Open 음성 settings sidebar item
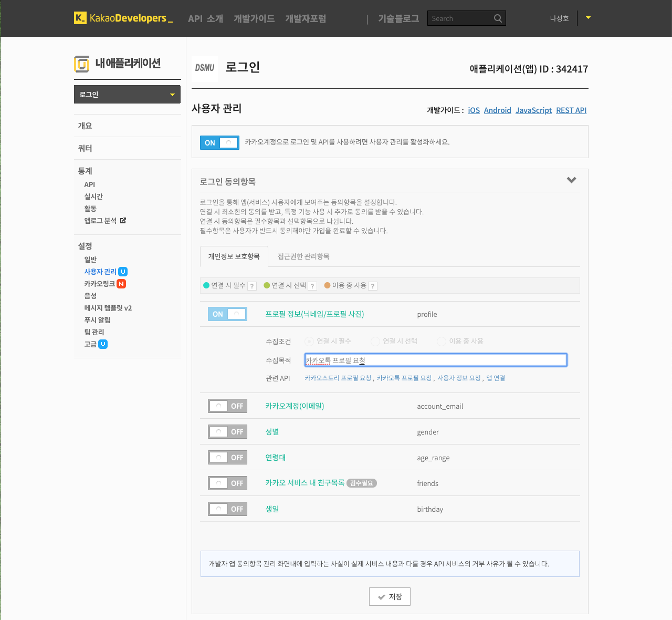 [x=90, y=296]
